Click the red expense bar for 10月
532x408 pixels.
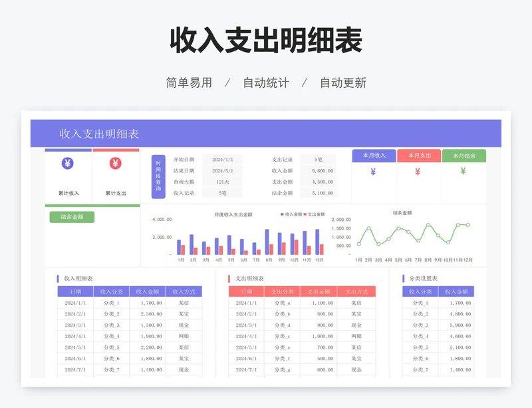pyautogui.click(x=296, y=248)
